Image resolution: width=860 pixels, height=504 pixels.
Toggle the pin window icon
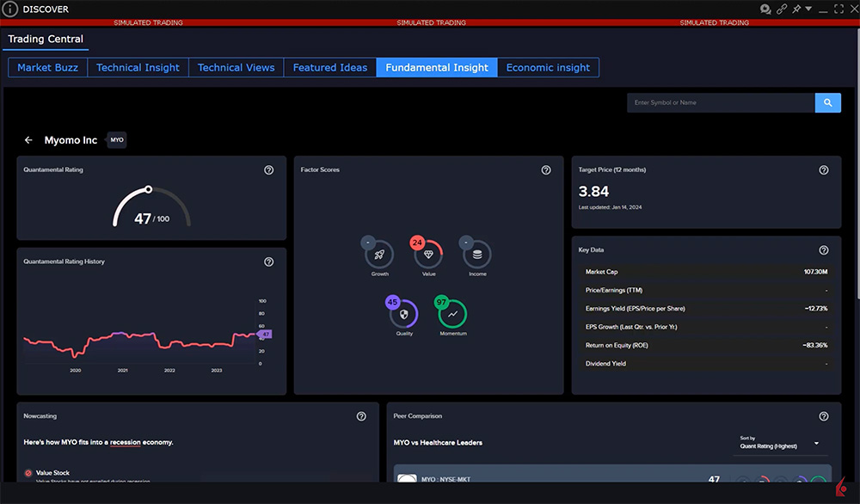(x=797, y=9)
